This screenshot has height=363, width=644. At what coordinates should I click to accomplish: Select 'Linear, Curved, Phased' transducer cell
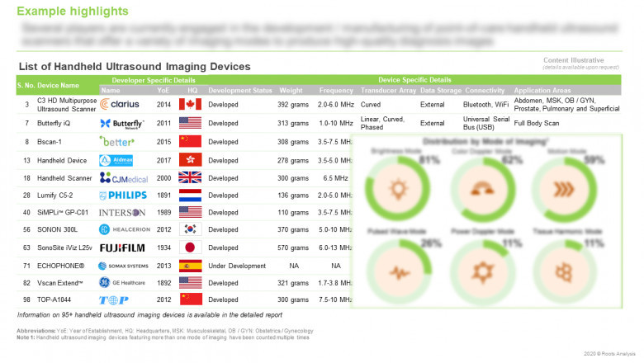click(382, 123)
